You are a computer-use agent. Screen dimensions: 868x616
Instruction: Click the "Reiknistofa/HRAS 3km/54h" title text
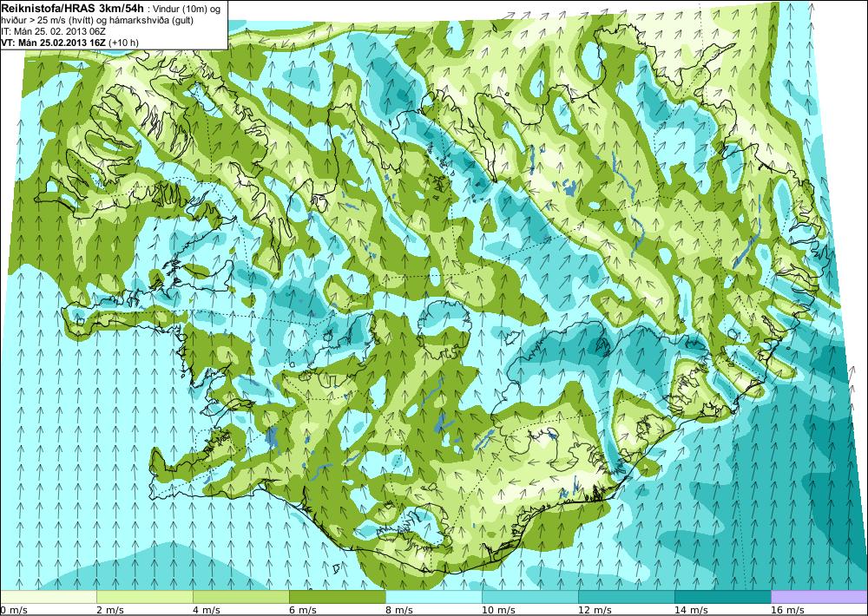click(74, 7)
